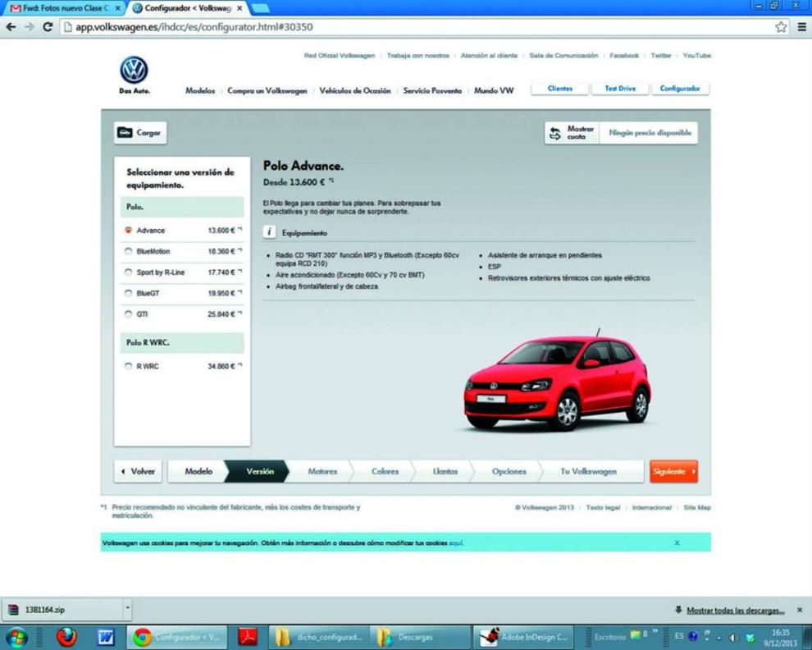Viewport: 812px width, 650px height.
Task: Open the Mundo VW menu
Action: (x=494, y=91)
